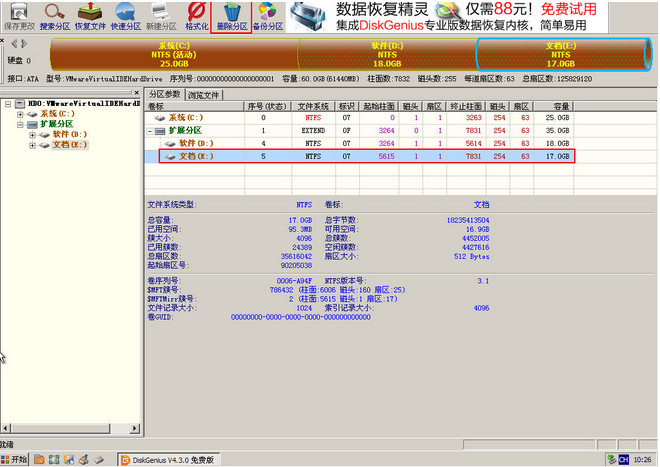The image size is (660, 467).
Task: Select the 软件(D:) 18.0GB disk bar segment
Action: (387, 54)
